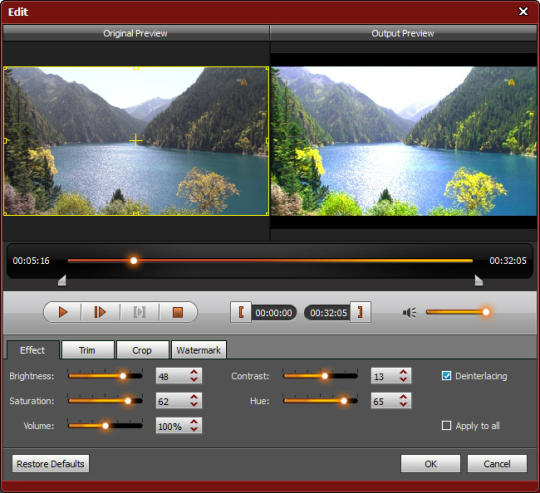Click the Saturation slider knob
Viewport: 540px width, 493px height.
pos(128,401)
